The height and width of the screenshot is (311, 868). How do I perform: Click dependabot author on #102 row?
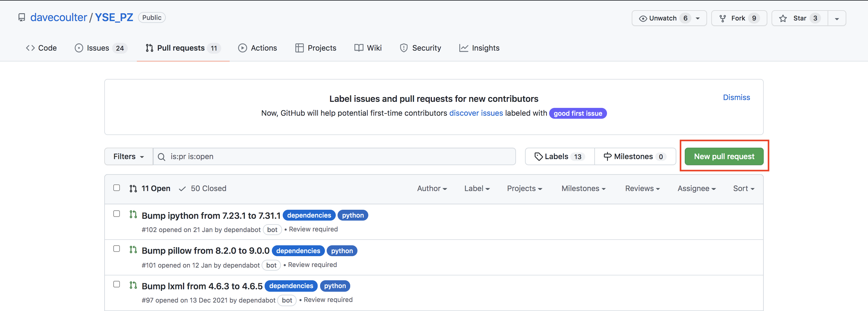tap(242, 230)
